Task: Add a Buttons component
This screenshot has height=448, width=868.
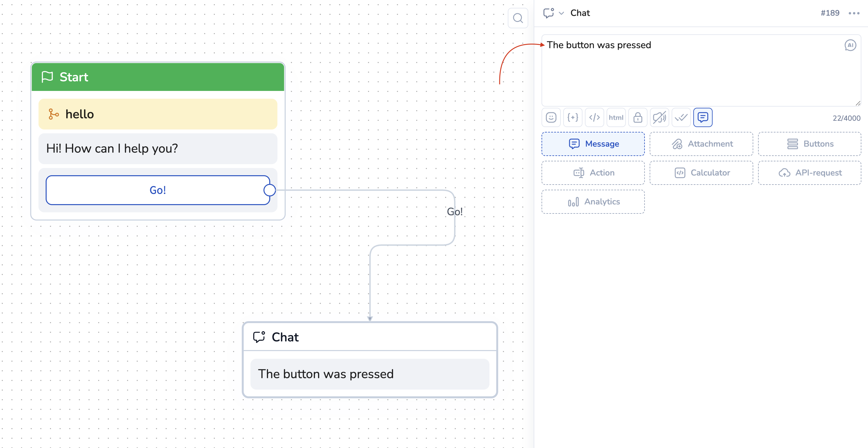Action: [809, 144]
